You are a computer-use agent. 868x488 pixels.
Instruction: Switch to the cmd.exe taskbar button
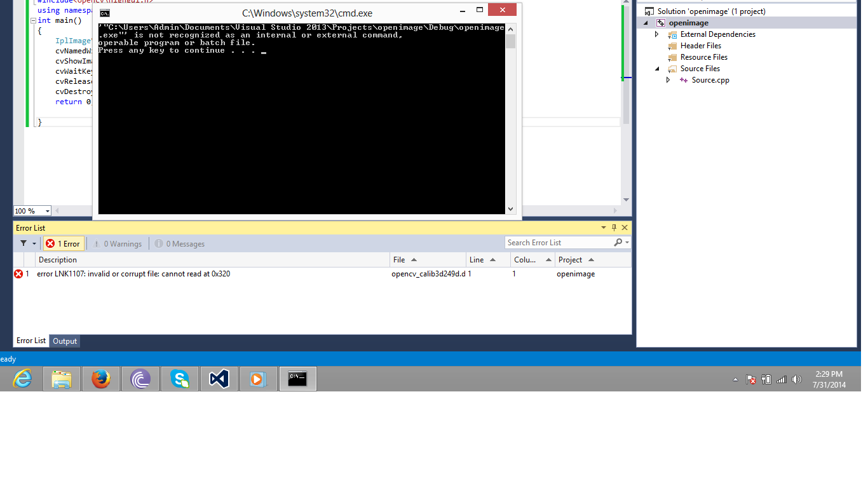click(x=298, y=379)
